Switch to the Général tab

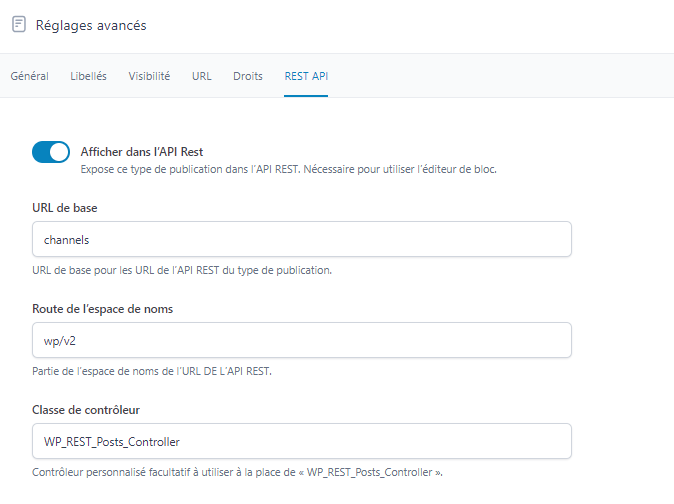tap(29, 76)
